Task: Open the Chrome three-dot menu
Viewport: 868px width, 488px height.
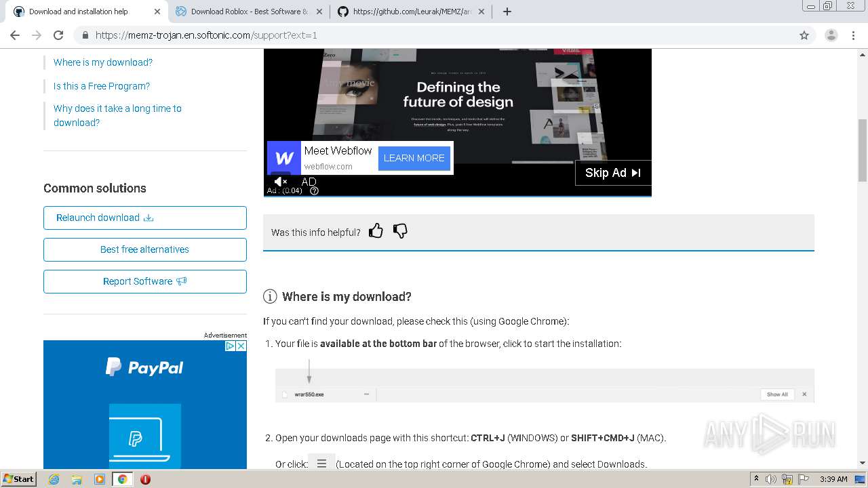Action: coord(853,35)
